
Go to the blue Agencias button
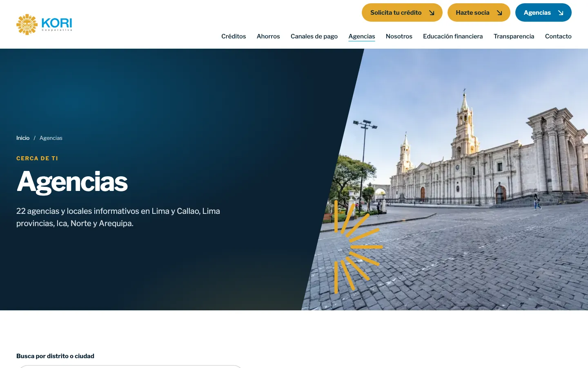tap(543, 13)
